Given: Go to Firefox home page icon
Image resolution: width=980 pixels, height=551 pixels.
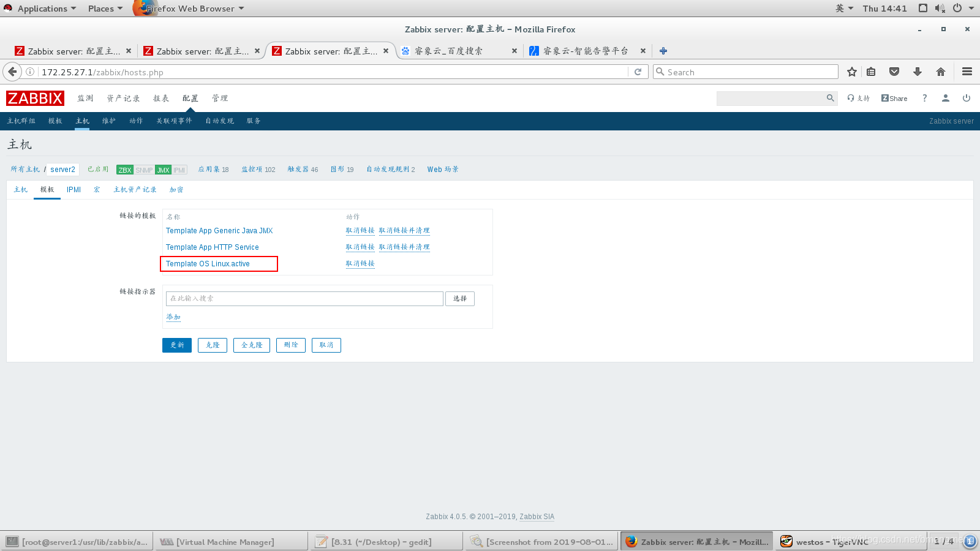Looking at the screenshot, I should pos(941,72).
